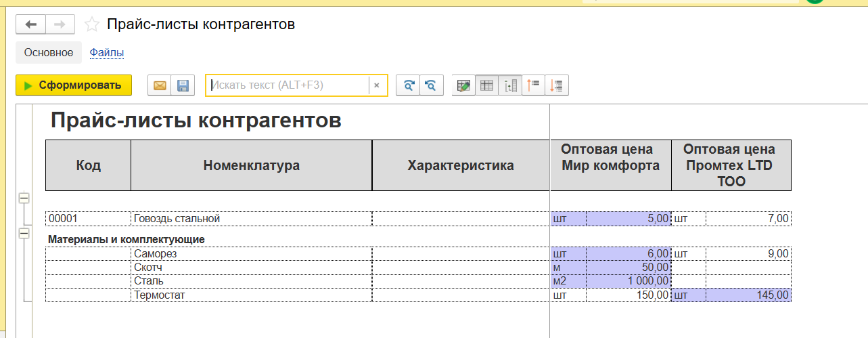868x338 pixels.
Task: Save the report using the diskette icon
Action: 183,85
